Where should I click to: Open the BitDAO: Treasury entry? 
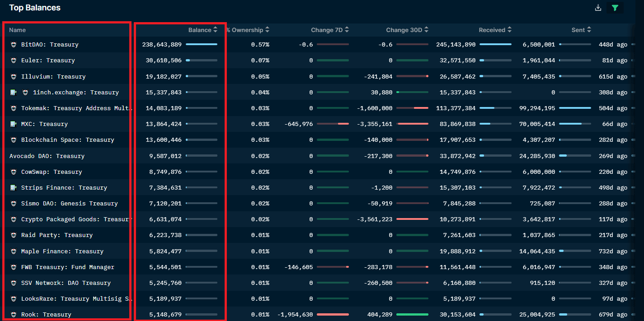(50, 45)
